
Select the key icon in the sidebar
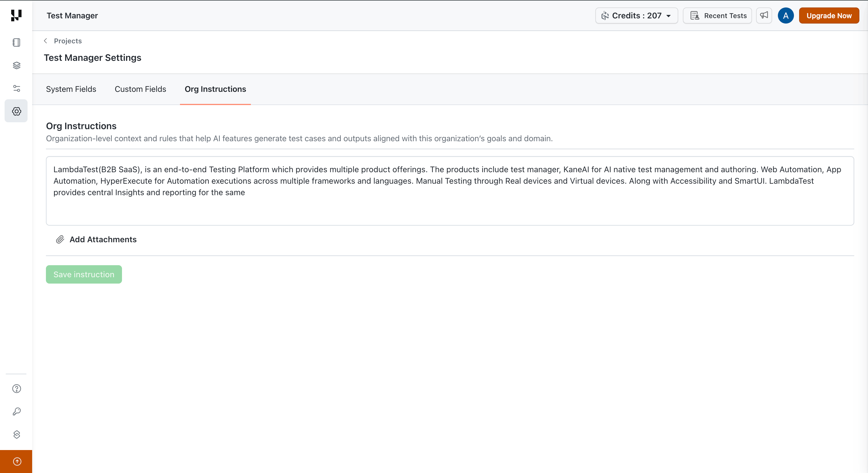click(x=16, y=411)
